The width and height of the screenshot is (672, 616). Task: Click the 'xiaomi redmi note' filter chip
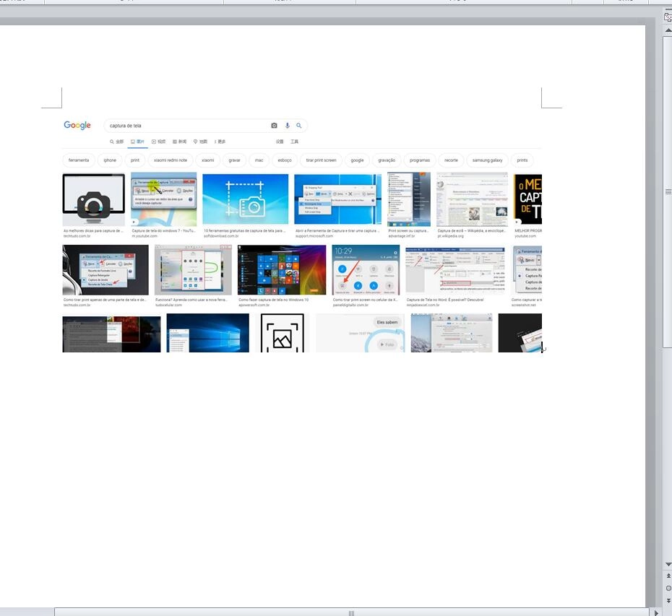tap(171, 160)
